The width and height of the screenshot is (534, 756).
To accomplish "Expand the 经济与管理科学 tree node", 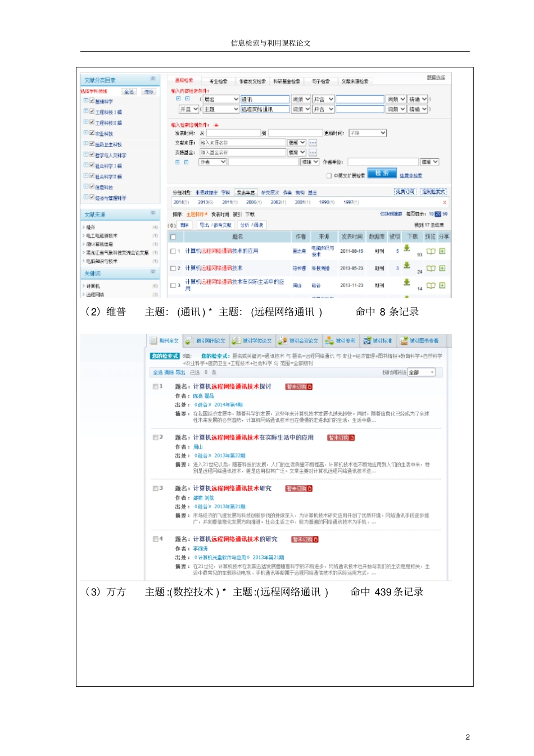I will [85, 197].
